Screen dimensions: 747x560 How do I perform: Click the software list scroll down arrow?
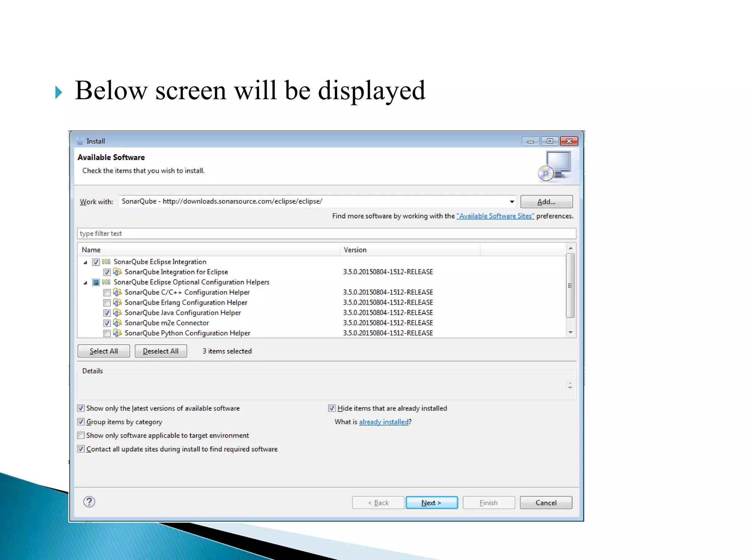570,332
